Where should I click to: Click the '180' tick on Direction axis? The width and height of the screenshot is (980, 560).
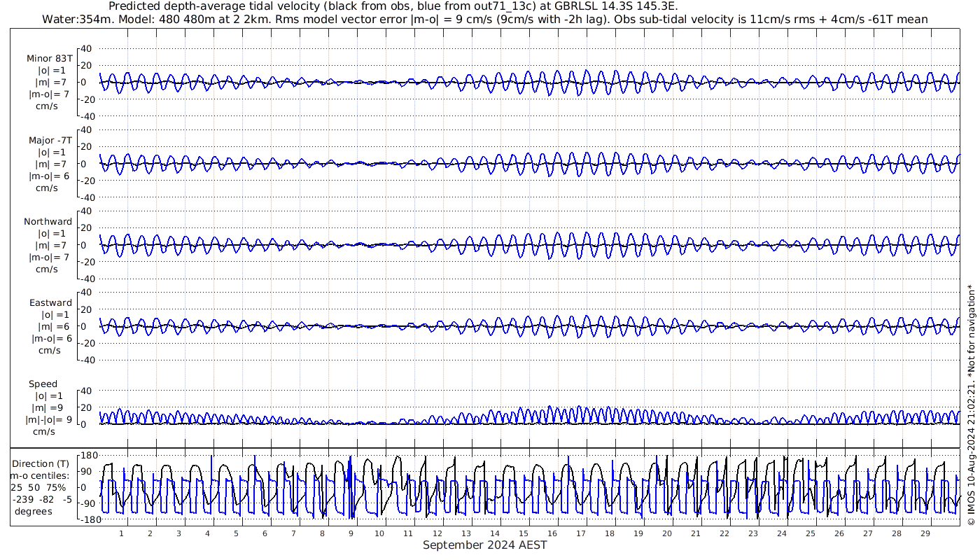click(89, 455)
